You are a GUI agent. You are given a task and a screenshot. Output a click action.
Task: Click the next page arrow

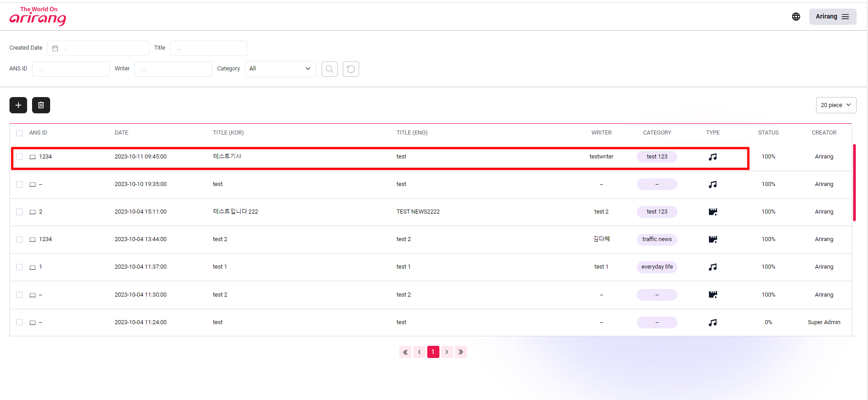(447, 352)
